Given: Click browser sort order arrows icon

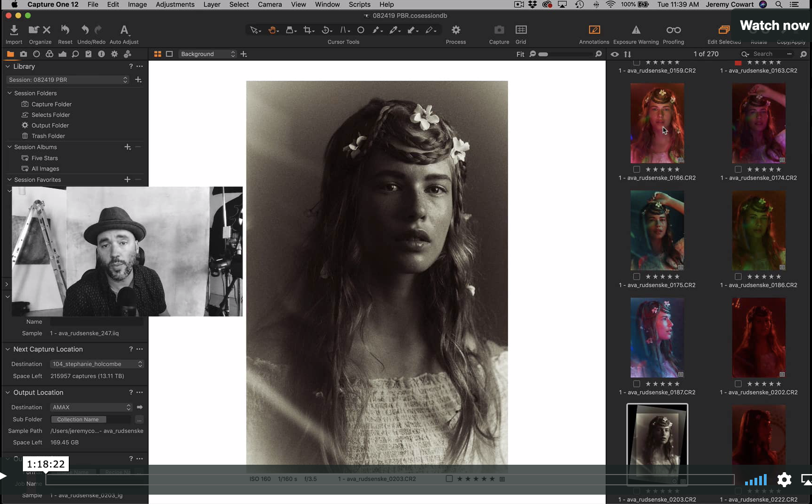Looking at the screenshot, I should 628,54.
